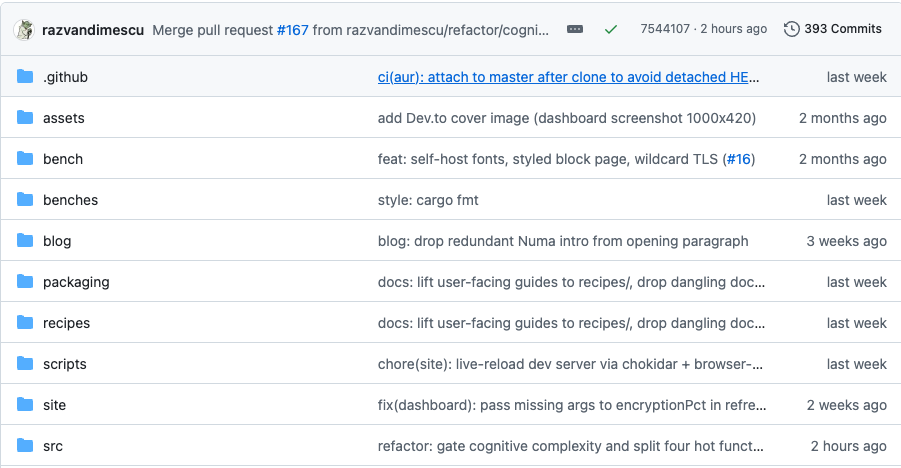Open razvandimescu's avatar image

pyautogui.click(x=24, y=30)
